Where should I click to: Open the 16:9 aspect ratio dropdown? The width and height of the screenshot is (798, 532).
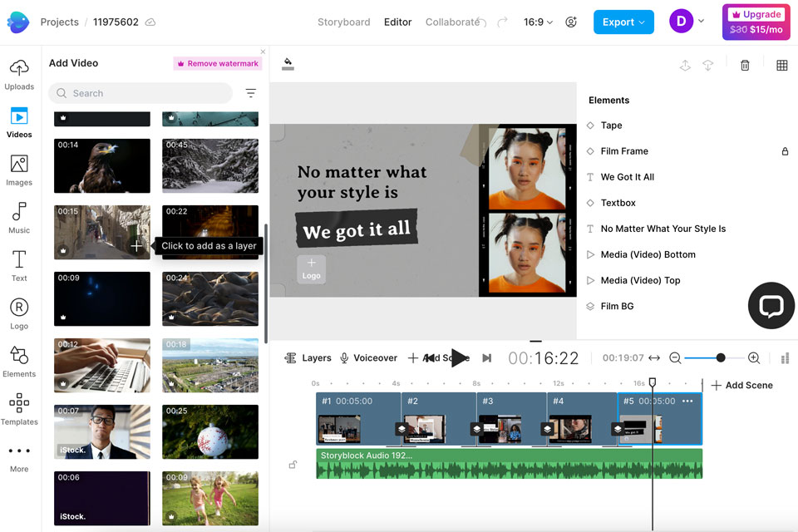click(538, 22)
